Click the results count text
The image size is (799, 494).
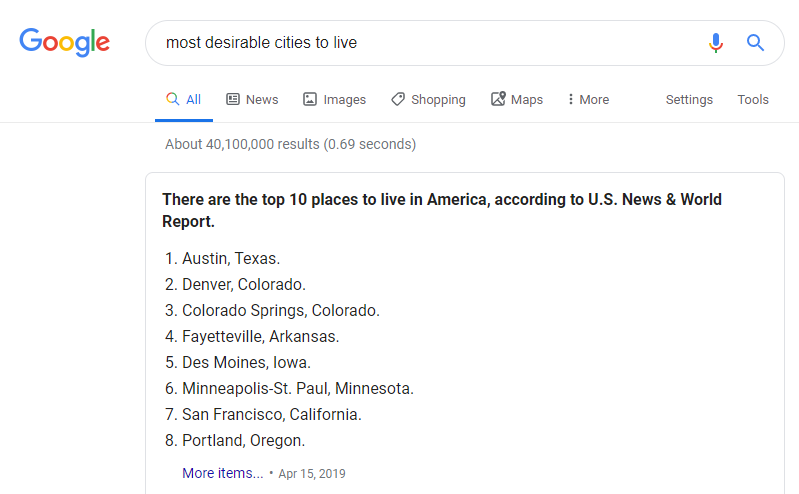tap(290, 144)
